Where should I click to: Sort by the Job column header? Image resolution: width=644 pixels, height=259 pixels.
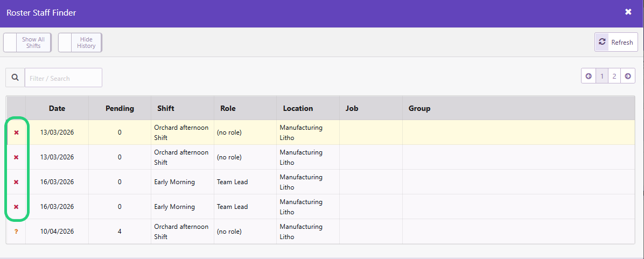tap(371, 109)
